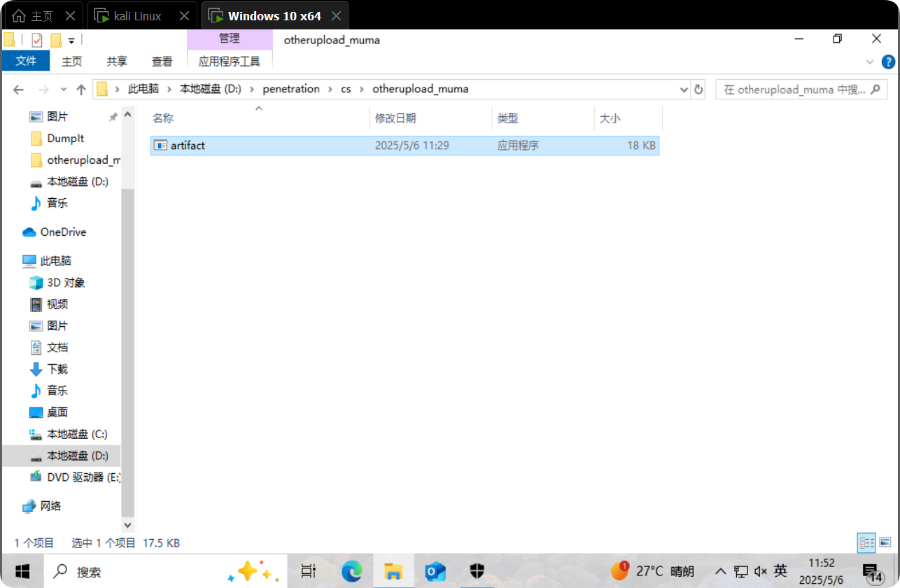Click otherupload_muma breadcrumb segment
900x588 pixels.
pyautogui.click(x=420, y=89)
